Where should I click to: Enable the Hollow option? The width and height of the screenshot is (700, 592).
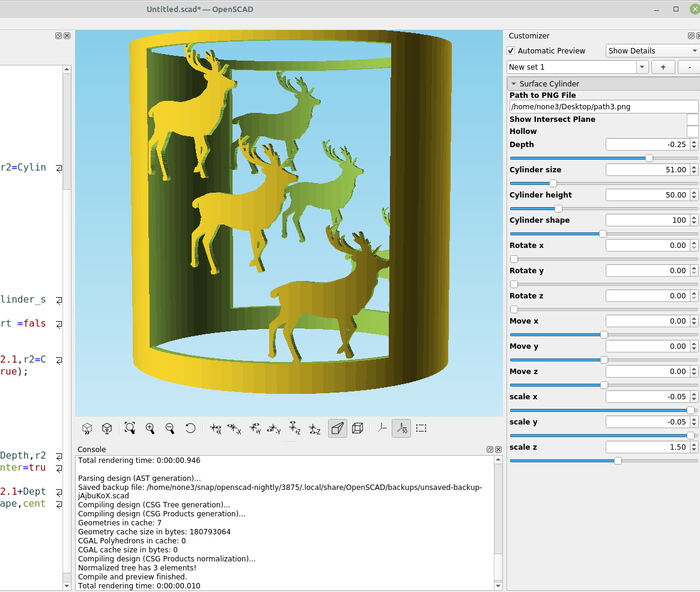coord(692,131)
